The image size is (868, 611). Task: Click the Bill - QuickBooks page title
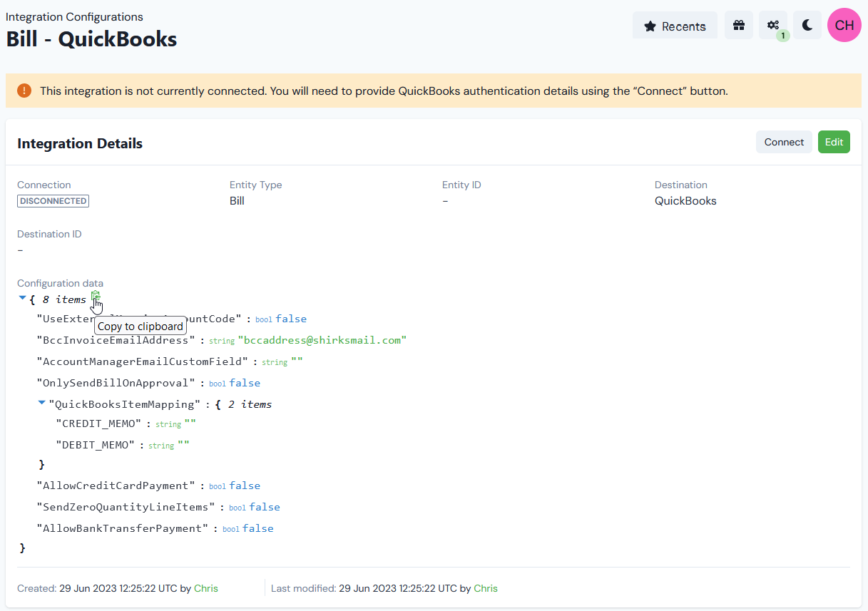click(91, 39)
